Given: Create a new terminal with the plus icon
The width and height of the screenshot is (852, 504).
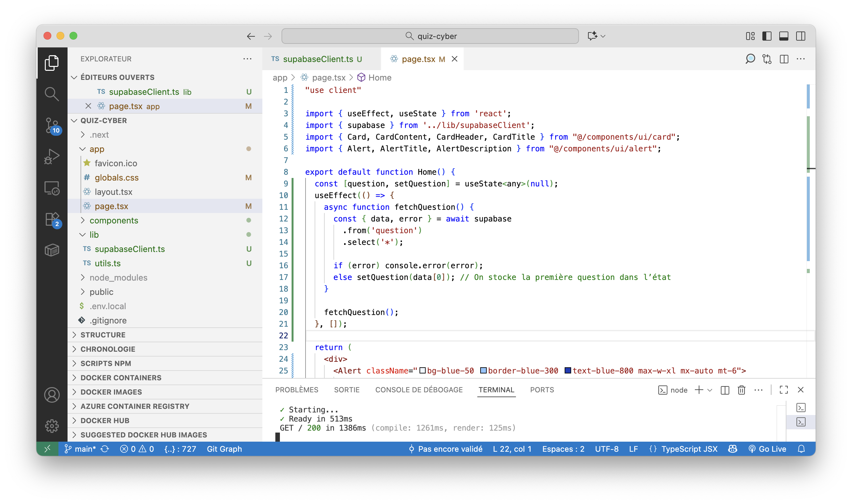Looking at the screenshot, I should click(x=699, y=390).
